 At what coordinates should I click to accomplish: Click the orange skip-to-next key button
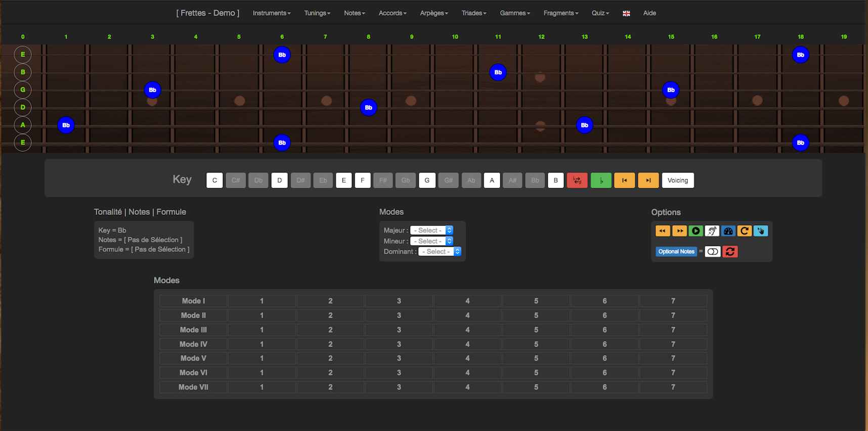coord(648,181)
